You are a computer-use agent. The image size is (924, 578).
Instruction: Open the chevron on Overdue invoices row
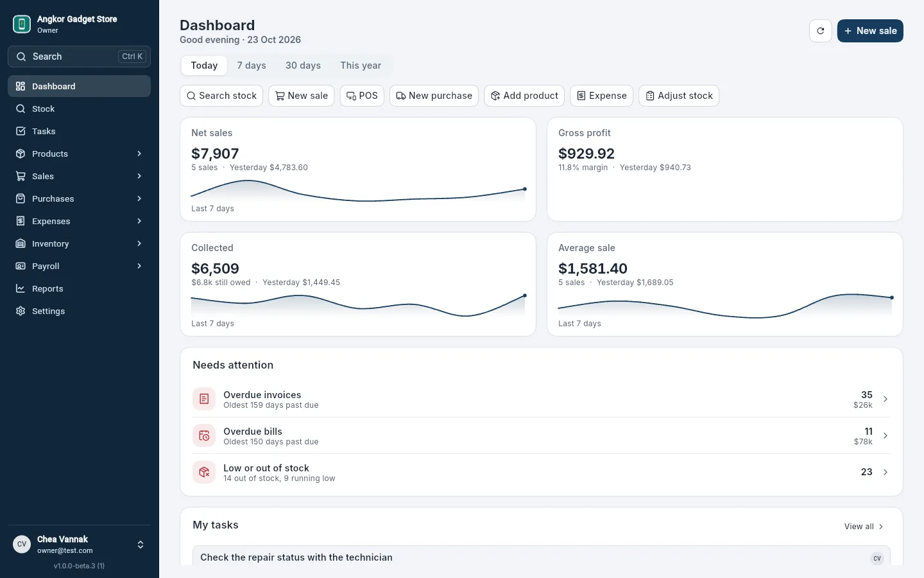[886, 399]
